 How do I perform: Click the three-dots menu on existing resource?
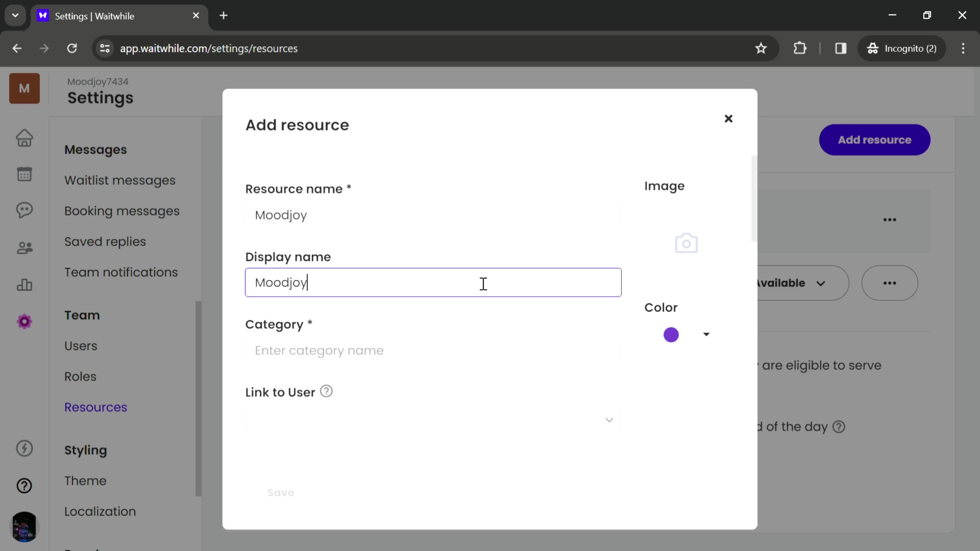pos(890,283)
